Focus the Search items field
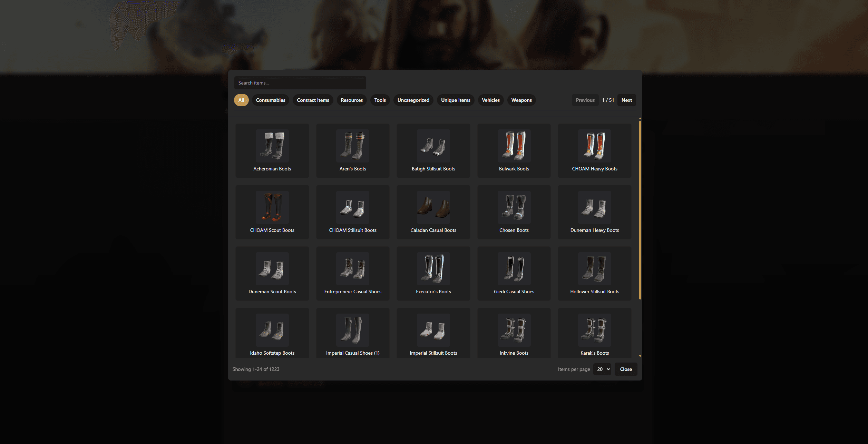This screenshot has height=444, width=868. pyautogui.click(x=300, y=83)
